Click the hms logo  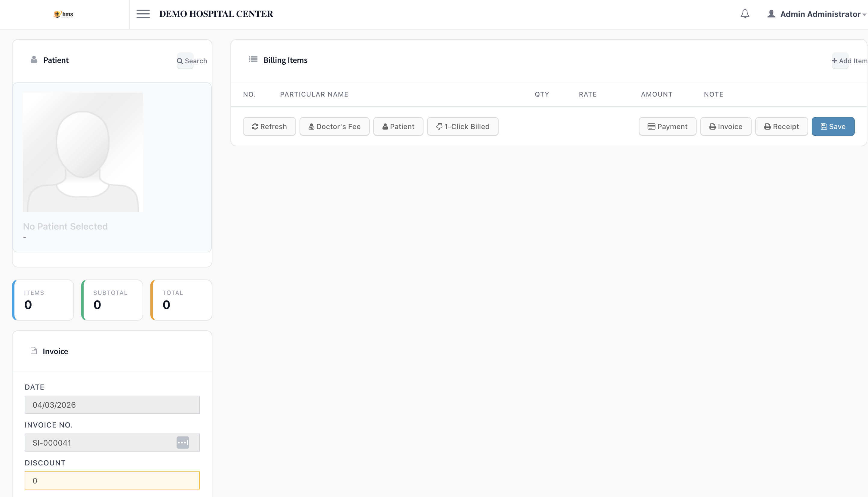63,14
